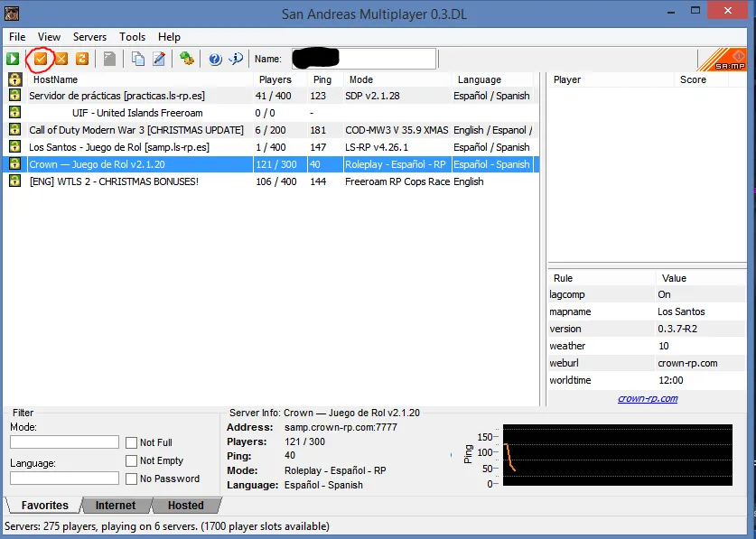Screen dimensions: 756x539
Task: Click the COD-MW3 V 35.9 XMAS mode cell
Action: coord(397,130)
